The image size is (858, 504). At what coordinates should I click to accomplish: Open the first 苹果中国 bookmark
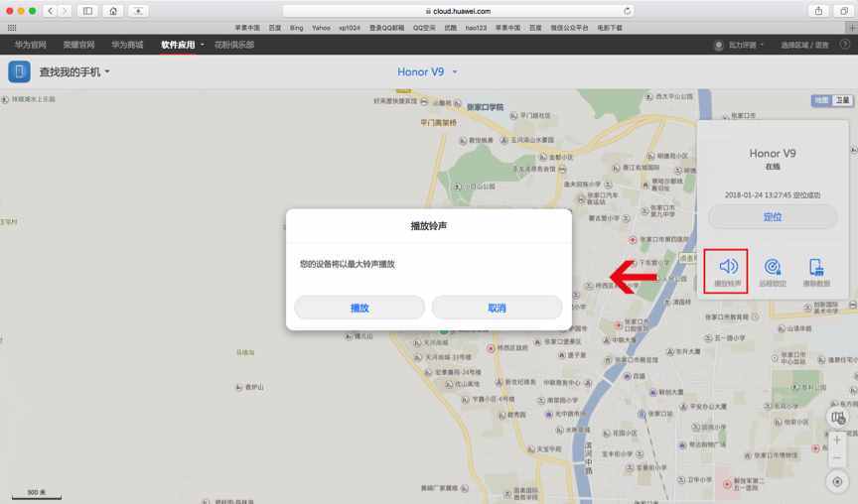click(247, 28)
